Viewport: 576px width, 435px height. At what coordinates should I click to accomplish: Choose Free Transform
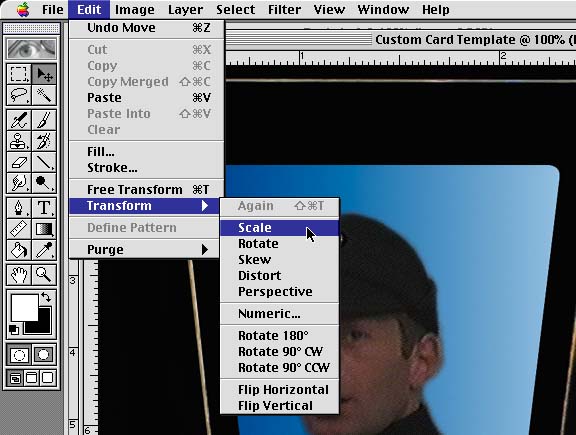pyautogui.click(x=147, y=190)
